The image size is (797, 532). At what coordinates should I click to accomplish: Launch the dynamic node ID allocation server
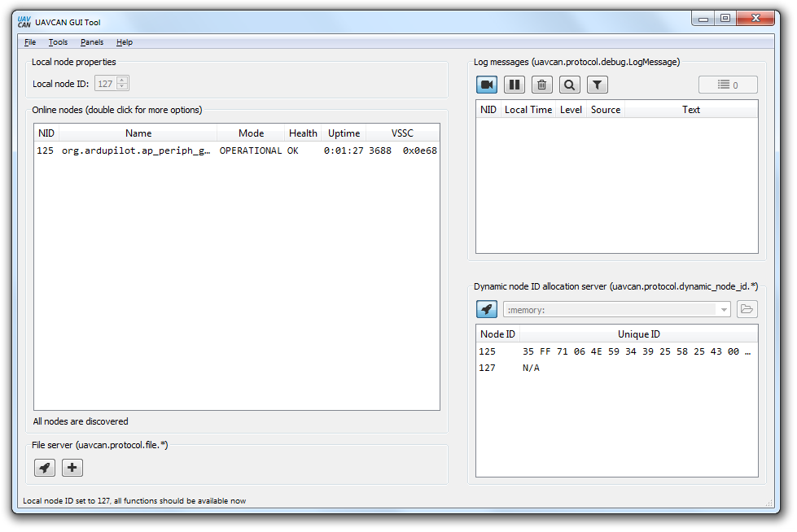click(487, 309)
